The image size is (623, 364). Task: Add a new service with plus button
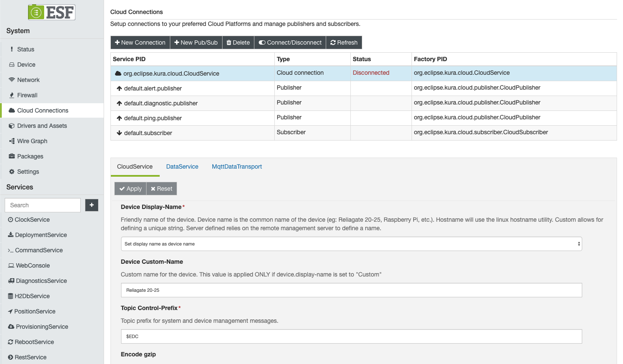pos(92,205)
